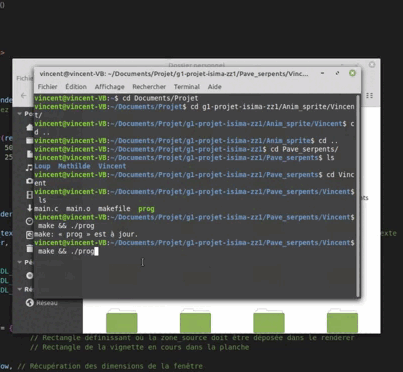This screenshot has width=403, height=372.
Task: Close the terminal with green X button
Action: (x=352, y=73)
